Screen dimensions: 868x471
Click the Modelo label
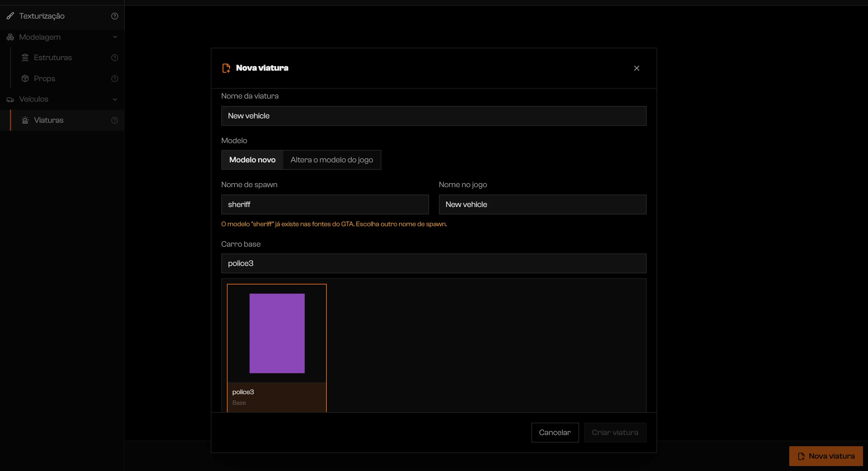(234, 140)
